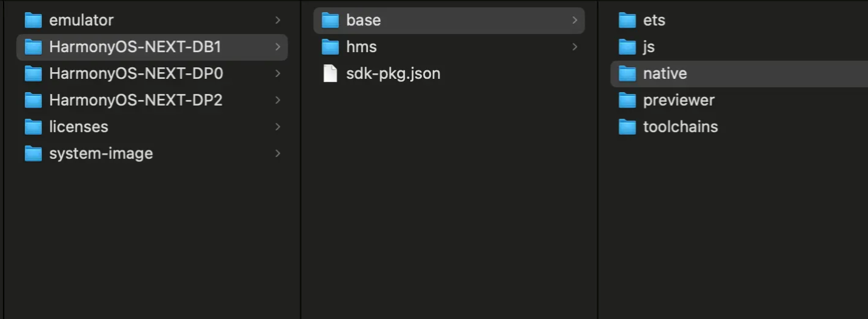Click the emulator folder icon

[33, 21]
